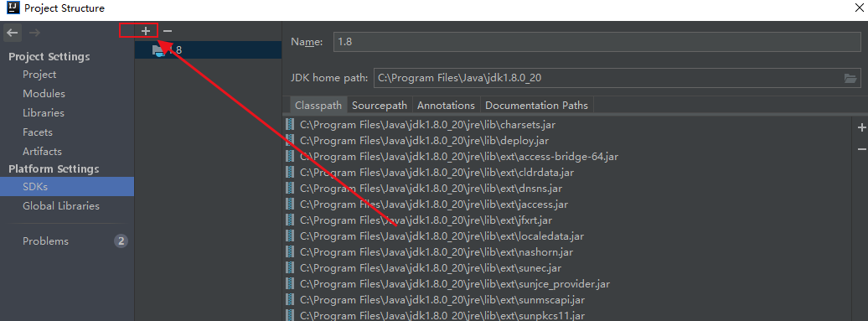Switch to the Documentation Paths tab
The width and height of the screenshot is (868, 321).
pos(537,105)
